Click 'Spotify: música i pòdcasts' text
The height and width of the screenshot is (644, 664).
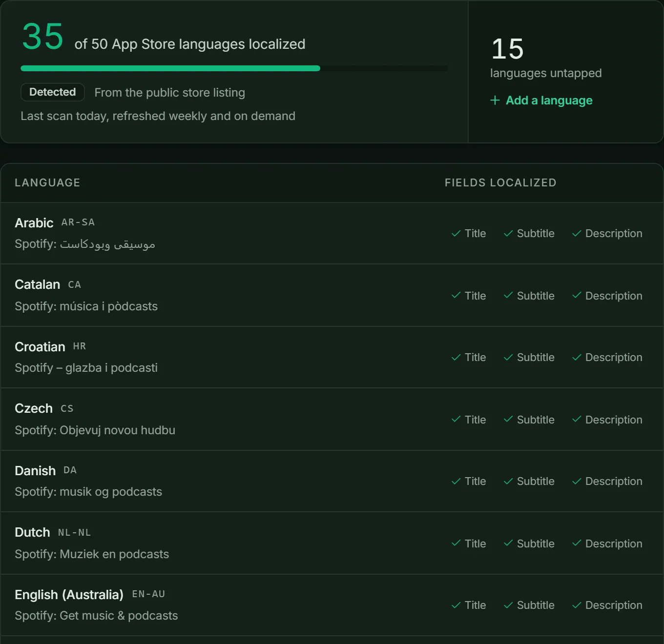[x=86, y=306]
